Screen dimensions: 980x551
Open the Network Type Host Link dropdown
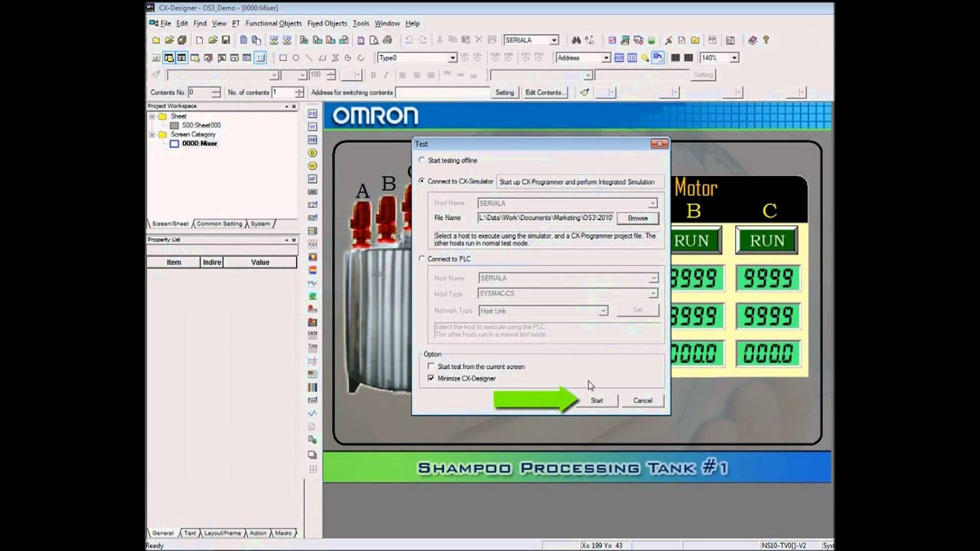coord(603,311)
